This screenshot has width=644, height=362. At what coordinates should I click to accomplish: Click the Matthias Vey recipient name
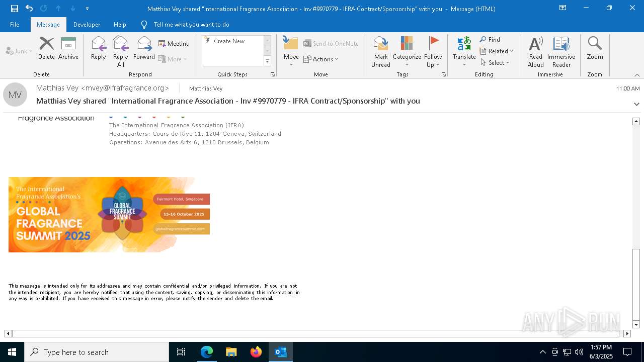(x=206, y=88)
